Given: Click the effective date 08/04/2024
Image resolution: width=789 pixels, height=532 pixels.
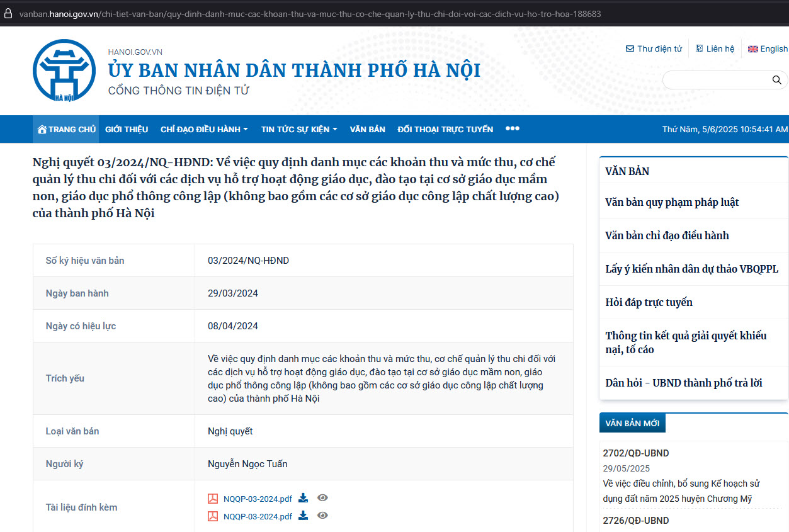Looking at the screenshot, I should [233, 326].
